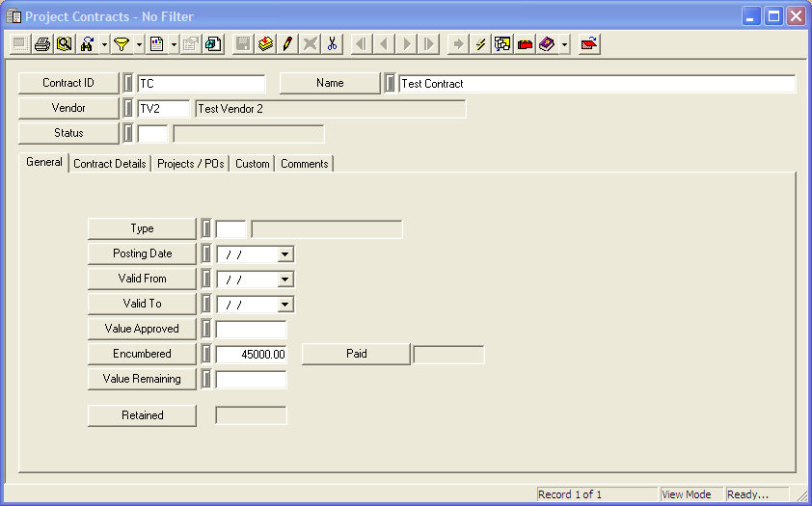Click the binoculars find icon
This screenshot has width=812, height=506.
click(87, 44)
